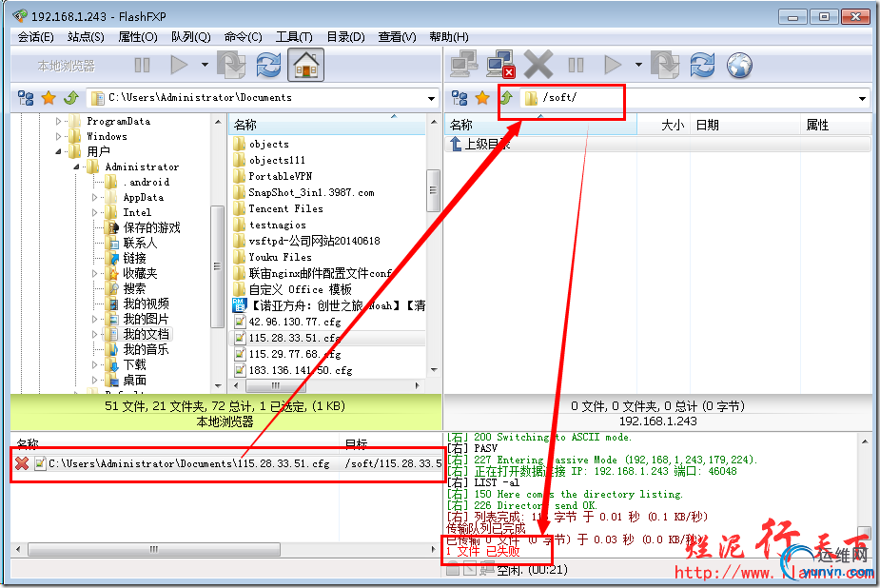
Task: Click the local pane pause button
Action: tap(142, 66)
